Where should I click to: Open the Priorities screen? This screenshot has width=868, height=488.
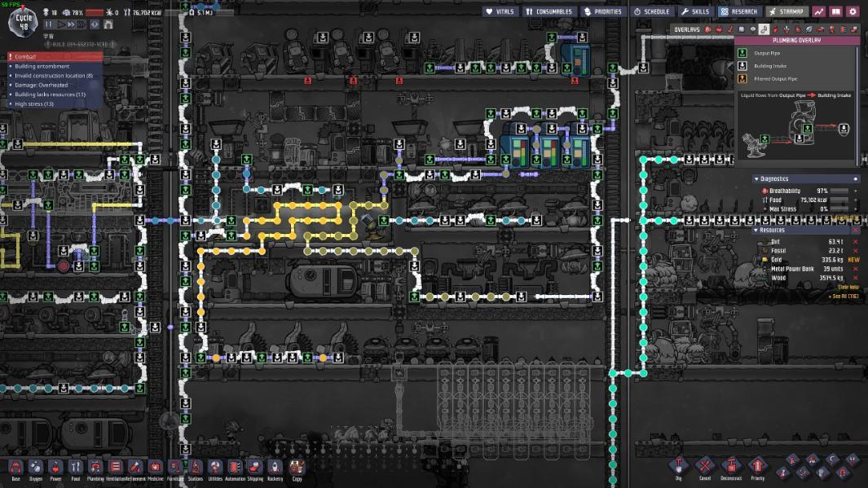pyautogui.click(x=602, y=11)
